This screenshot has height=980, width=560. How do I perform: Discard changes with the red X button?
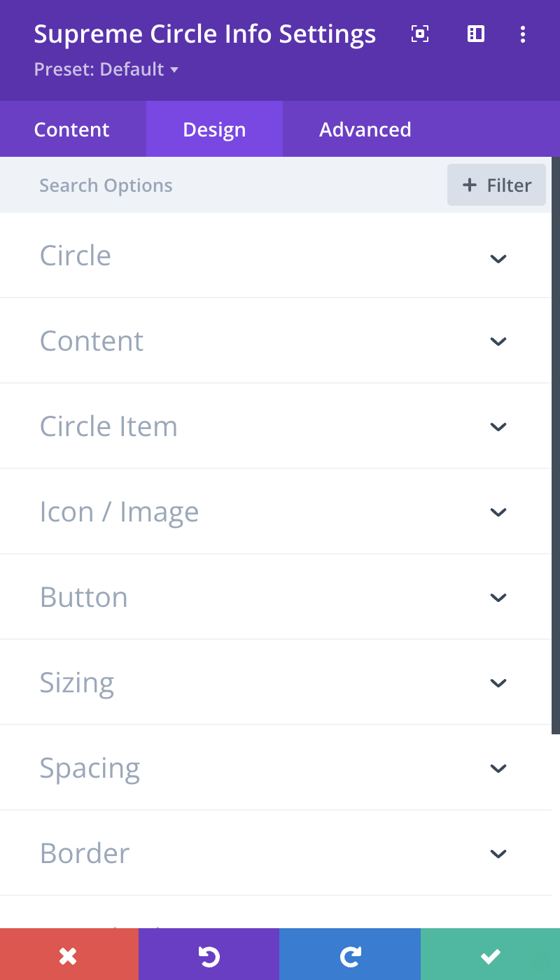tap(69, 954)
